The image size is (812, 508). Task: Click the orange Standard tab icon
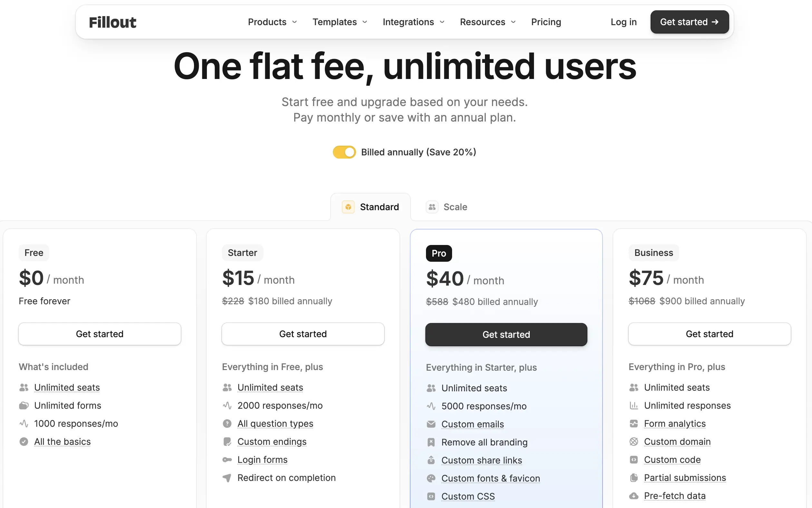point(348,207)
